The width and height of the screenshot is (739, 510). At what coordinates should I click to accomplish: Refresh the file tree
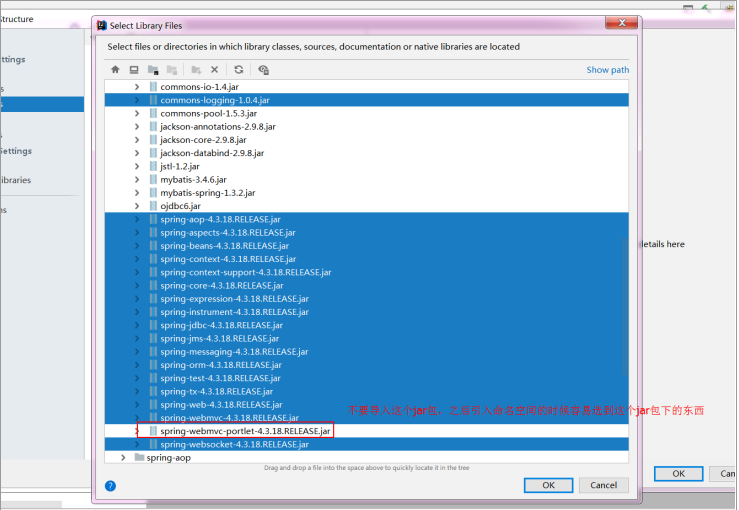[x=239, y=70]
